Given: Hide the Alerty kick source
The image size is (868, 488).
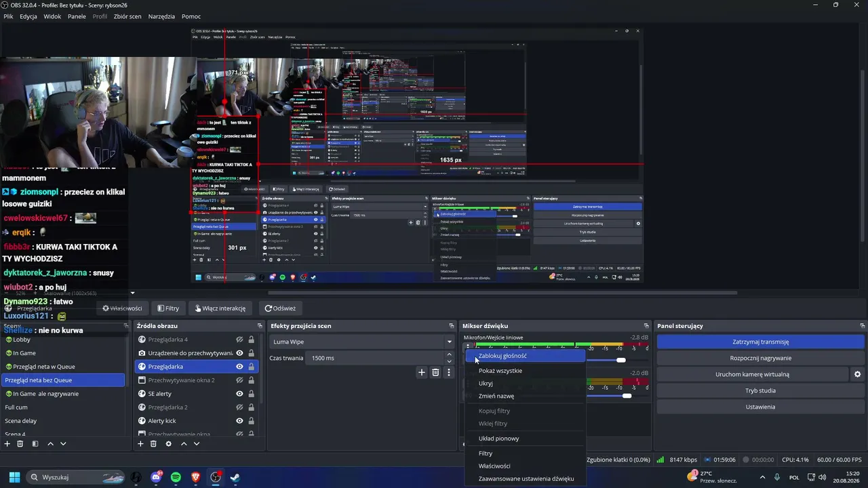Looking at the screenshot, I should (x=239, y=421).
